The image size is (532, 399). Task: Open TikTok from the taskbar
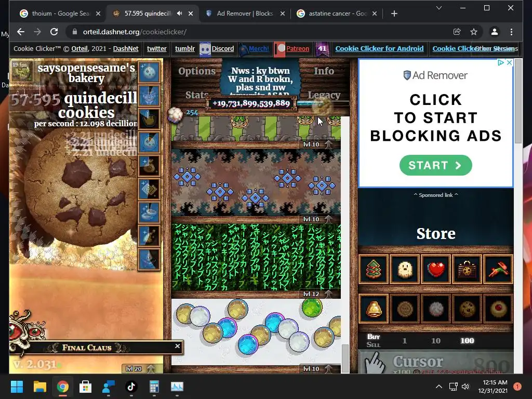(x=131, y=387)
